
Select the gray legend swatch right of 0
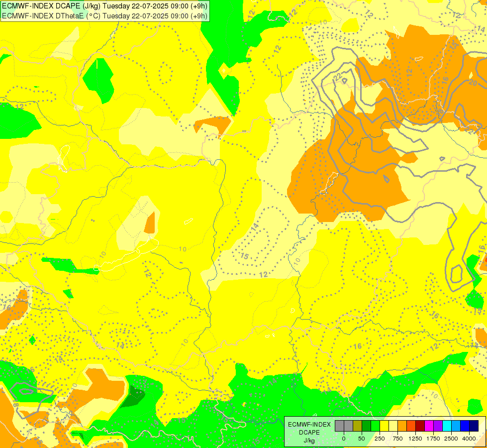point(349,426)
